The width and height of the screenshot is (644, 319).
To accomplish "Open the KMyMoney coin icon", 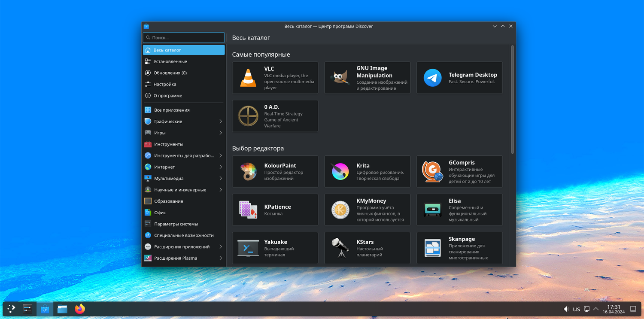I will pyautogui.click(x=340, y=210).
